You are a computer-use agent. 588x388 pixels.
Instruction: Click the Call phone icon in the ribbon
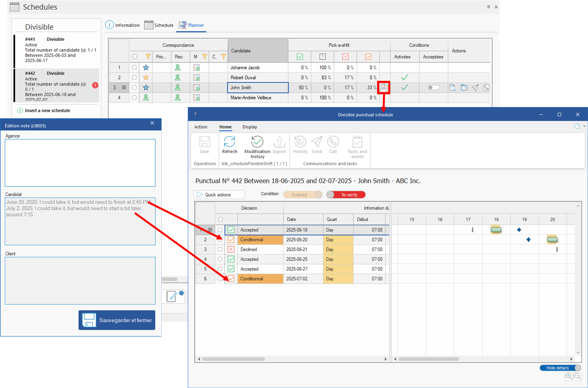(x=333, y=142)
